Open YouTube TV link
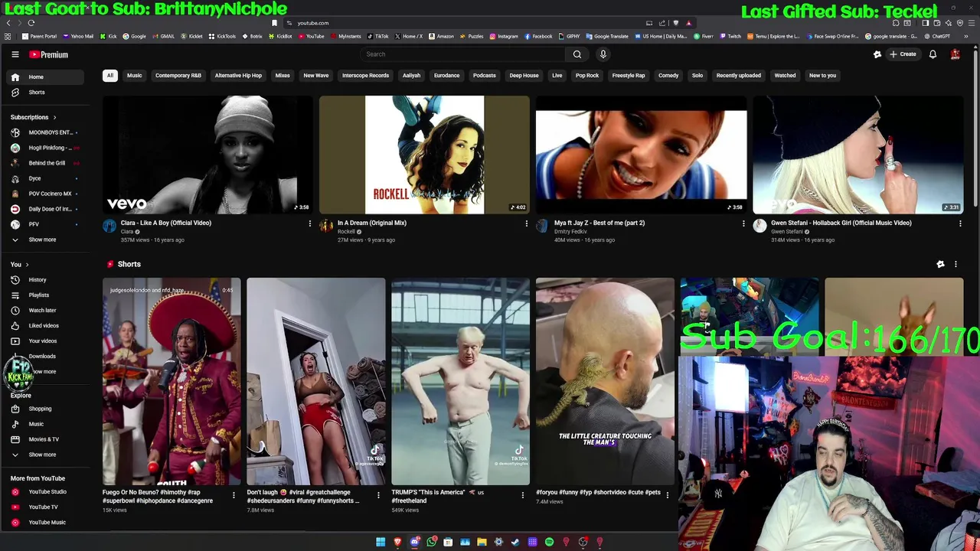The height and width of the screenshot is (551, 980). pos(45,507)
